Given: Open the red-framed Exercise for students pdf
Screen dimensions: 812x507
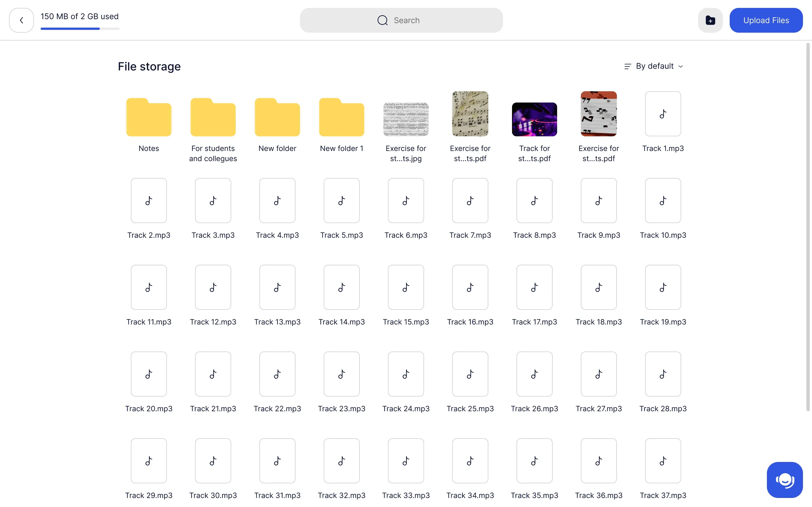Looking at the screenshot, I should click(599, 114).
